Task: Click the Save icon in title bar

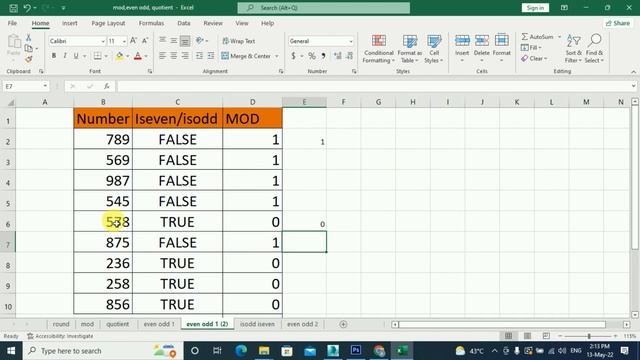Action: [13, 8]
